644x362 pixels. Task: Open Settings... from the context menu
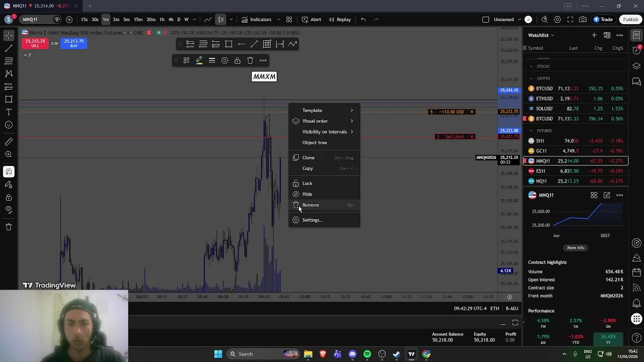(x=324, y=220)
